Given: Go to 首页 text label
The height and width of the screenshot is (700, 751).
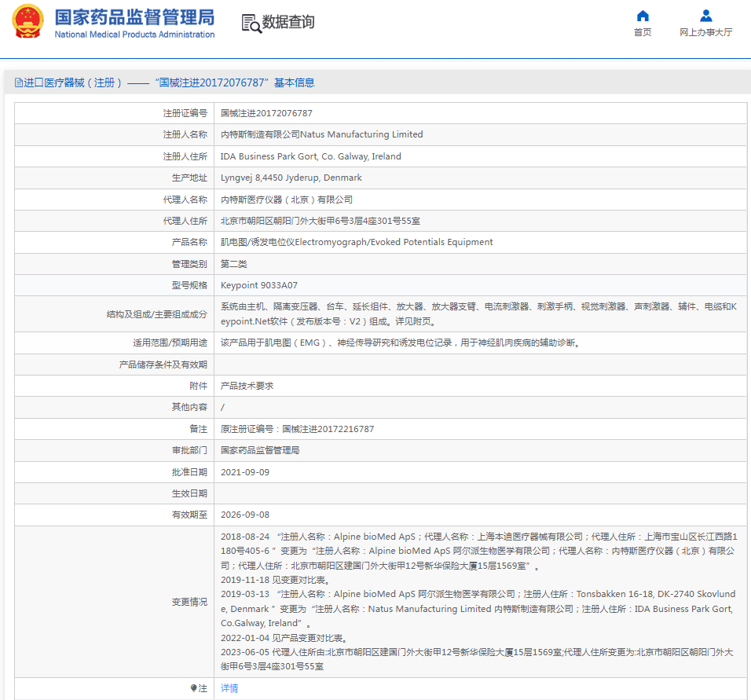Looking at the screenshot, I should (643, 32).
